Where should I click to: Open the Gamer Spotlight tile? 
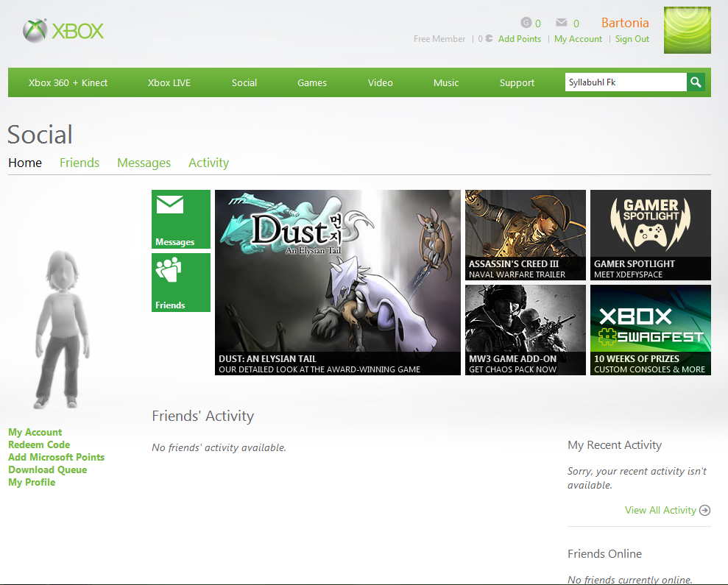[651, 235]
